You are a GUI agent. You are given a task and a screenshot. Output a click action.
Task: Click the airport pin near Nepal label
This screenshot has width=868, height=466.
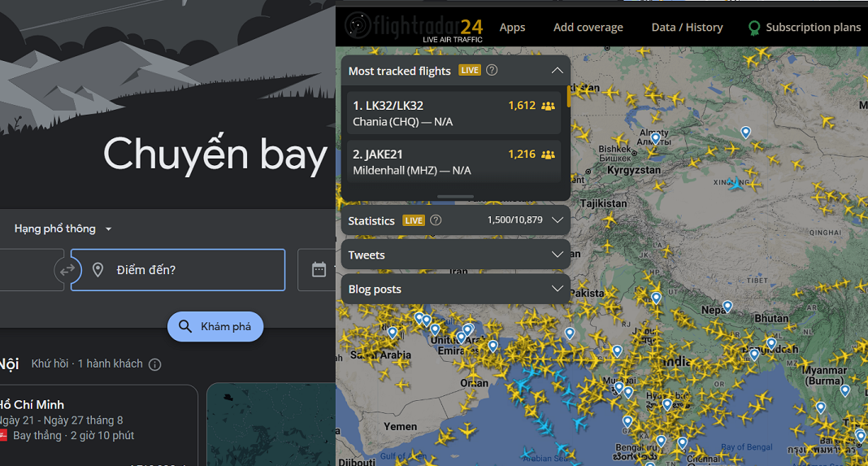[x=727, y=306]
